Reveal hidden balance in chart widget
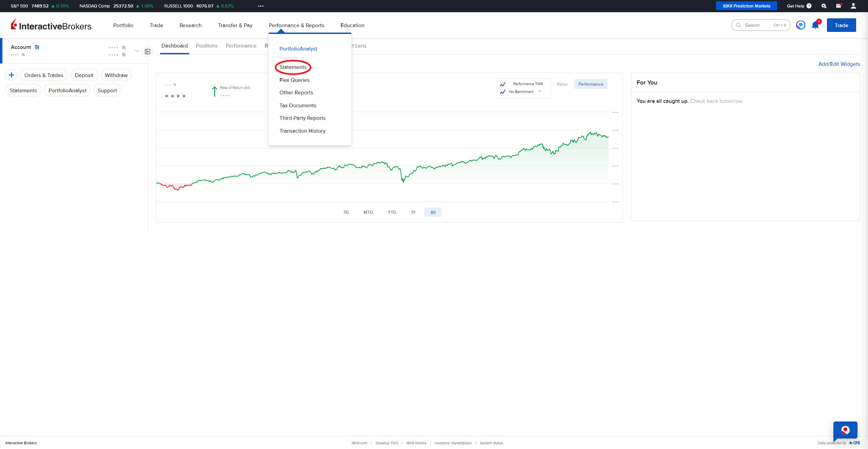Screen dimensions: 868x449 pyautogui.click(x=175, y=85)
